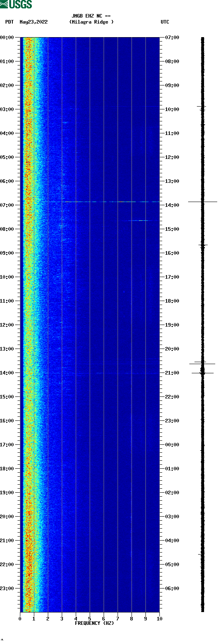Click the 12:00 PDT time label

click(7, 325)
